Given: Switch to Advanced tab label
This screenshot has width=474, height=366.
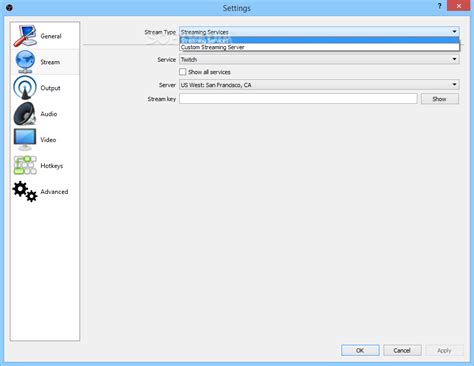Looking at the screenshot, I should (54, 192).
